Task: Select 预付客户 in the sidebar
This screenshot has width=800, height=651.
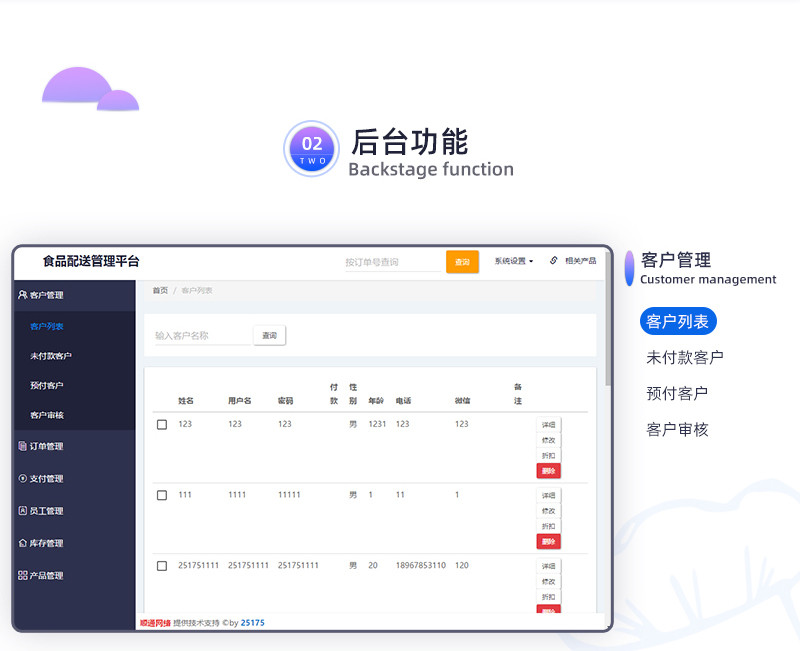Action: coord(47,385)
